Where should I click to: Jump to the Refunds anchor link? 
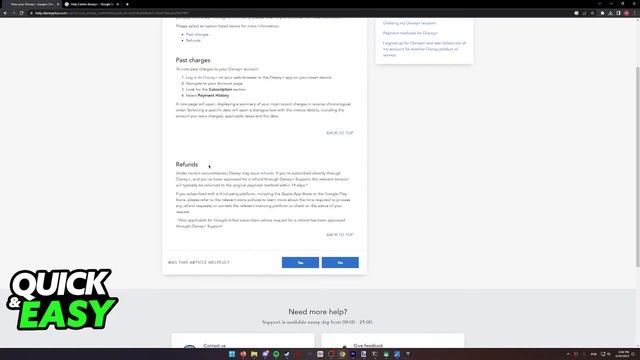coord(193,40)
